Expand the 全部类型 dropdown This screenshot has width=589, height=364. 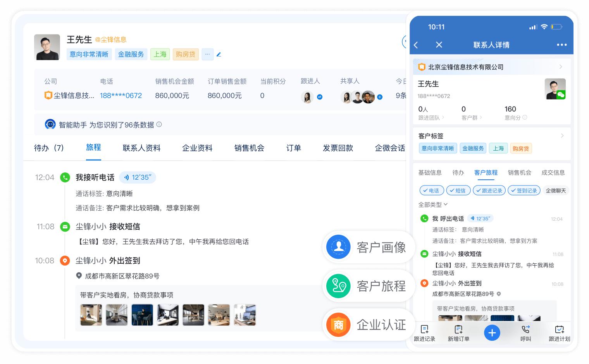point(433,204)
